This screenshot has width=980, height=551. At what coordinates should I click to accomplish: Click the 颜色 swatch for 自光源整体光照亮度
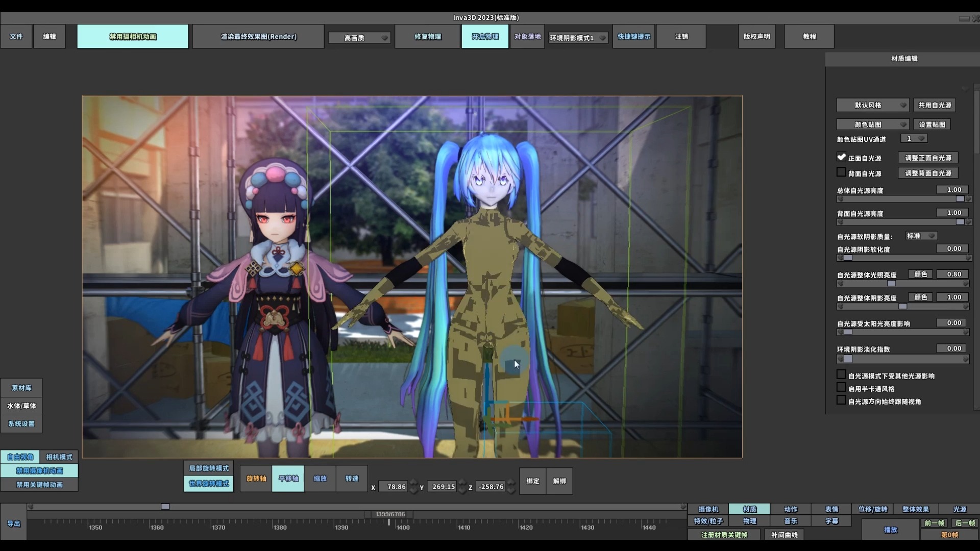[921, 274]
